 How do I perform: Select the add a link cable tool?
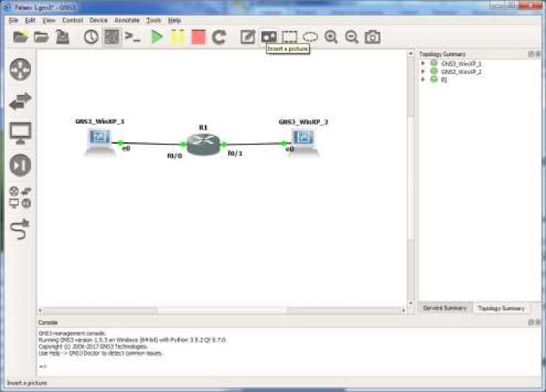tap(20, 229)
